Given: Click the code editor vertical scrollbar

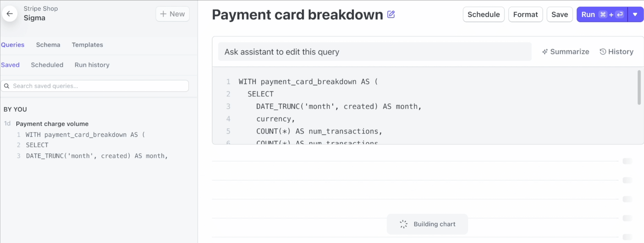Looking at the screenshot, I should click(x=639, y=87).
